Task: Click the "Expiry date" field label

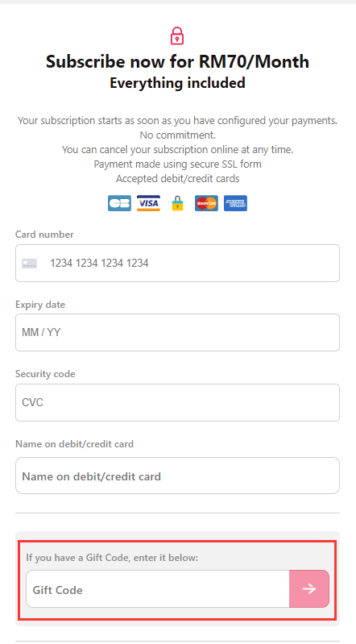Action: pyautogui.click(x=40, y=305)
